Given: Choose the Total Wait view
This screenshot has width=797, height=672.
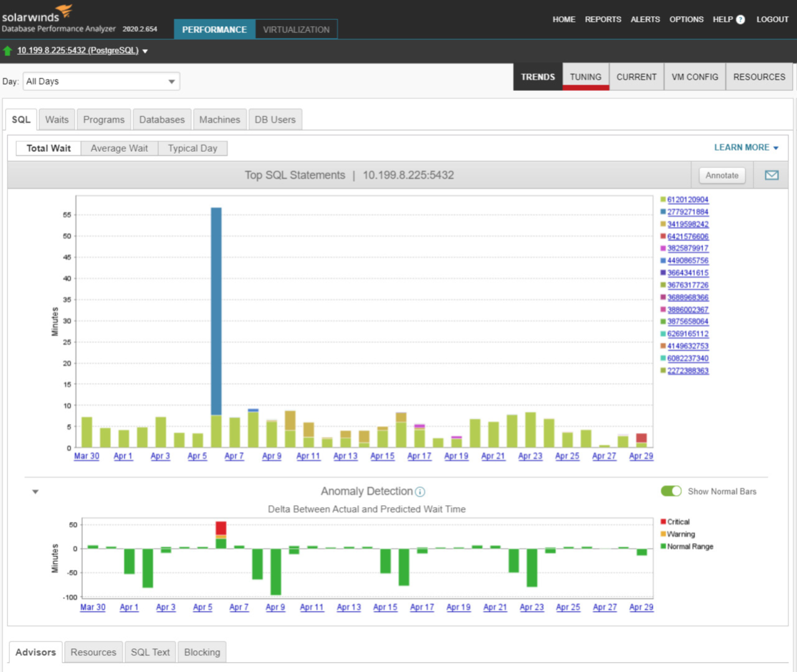Looking at the screenshot, I should (49, 148).
